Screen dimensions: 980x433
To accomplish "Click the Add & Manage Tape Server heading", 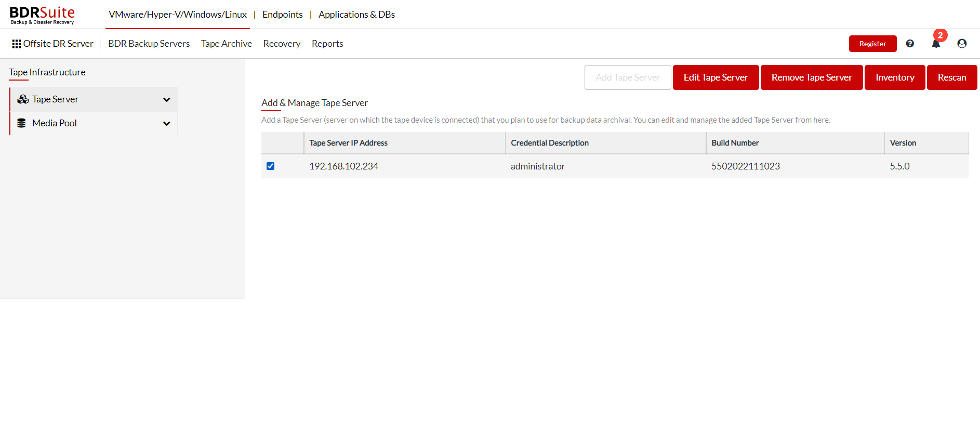I will 314,103.
